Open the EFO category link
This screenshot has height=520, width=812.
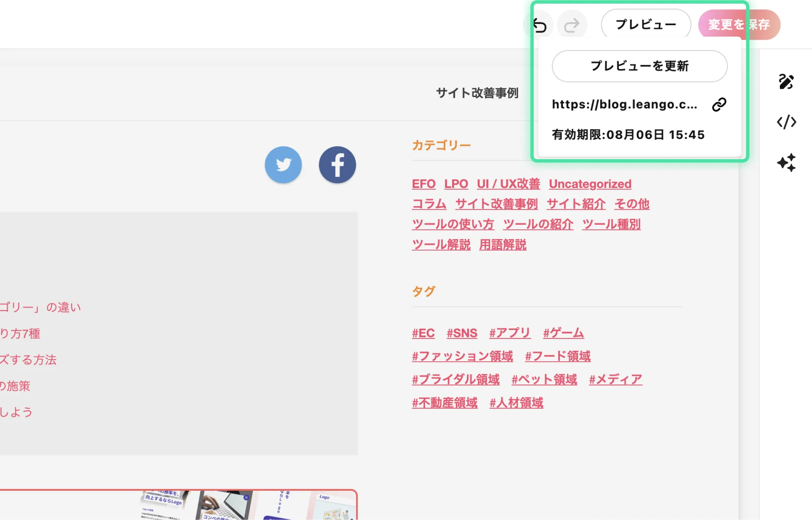coord(423,184)
